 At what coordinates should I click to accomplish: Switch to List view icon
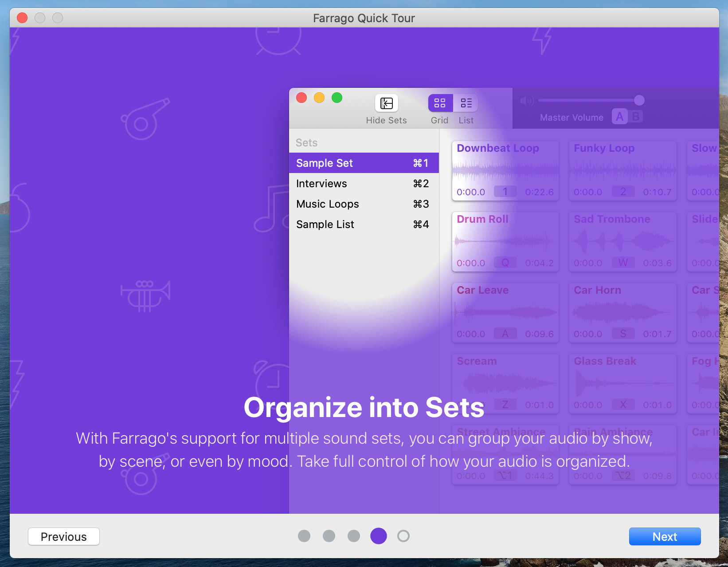pyautogui.click(x=466, y=103)
